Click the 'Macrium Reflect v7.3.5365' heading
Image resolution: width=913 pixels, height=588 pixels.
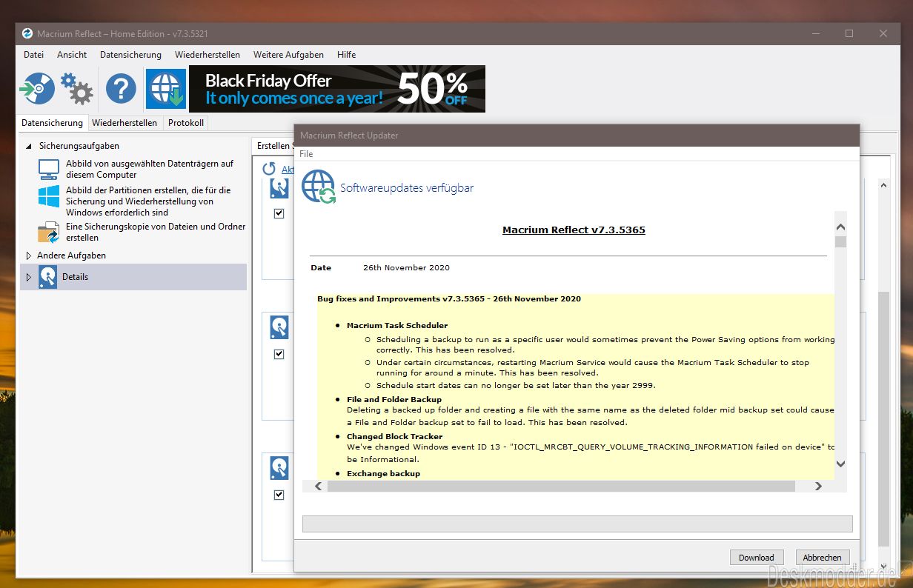tap(574, 230)
